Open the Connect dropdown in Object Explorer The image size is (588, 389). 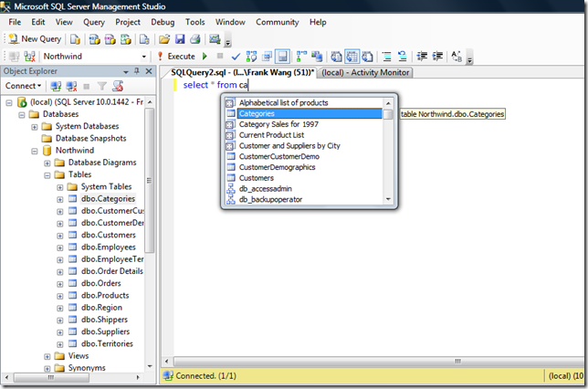23,86
